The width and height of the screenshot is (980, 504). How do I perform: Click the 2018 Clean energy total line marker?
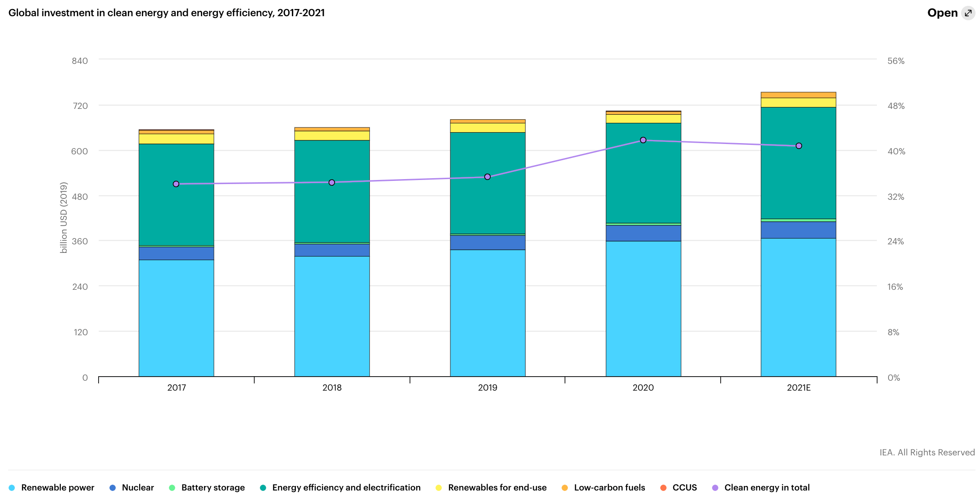pos(332,183)
